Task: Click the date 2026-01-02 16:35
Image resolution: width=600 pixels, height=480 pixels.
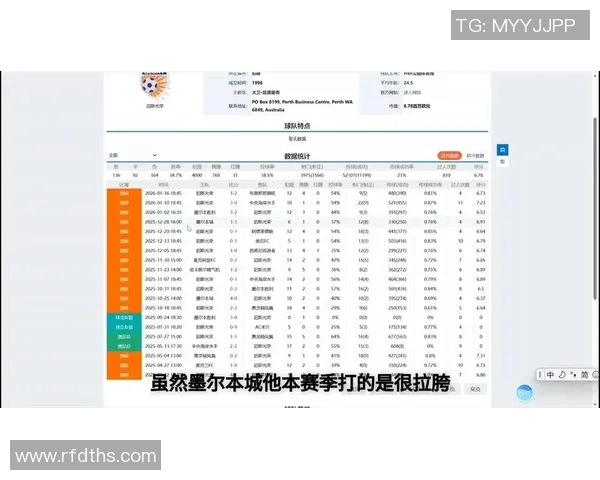Action: coord(163,212)
